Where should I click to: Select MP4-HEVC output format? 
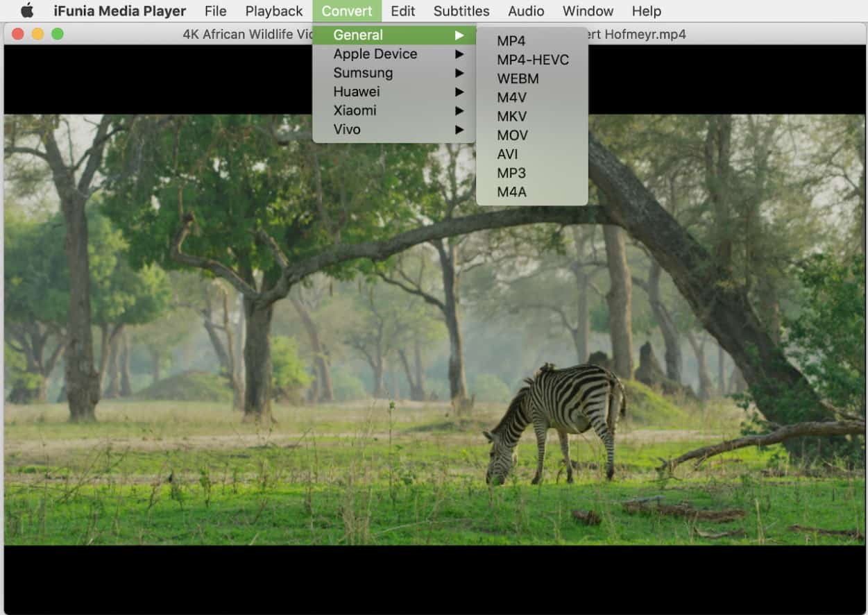pyautogui.click(x=532, y=60)
